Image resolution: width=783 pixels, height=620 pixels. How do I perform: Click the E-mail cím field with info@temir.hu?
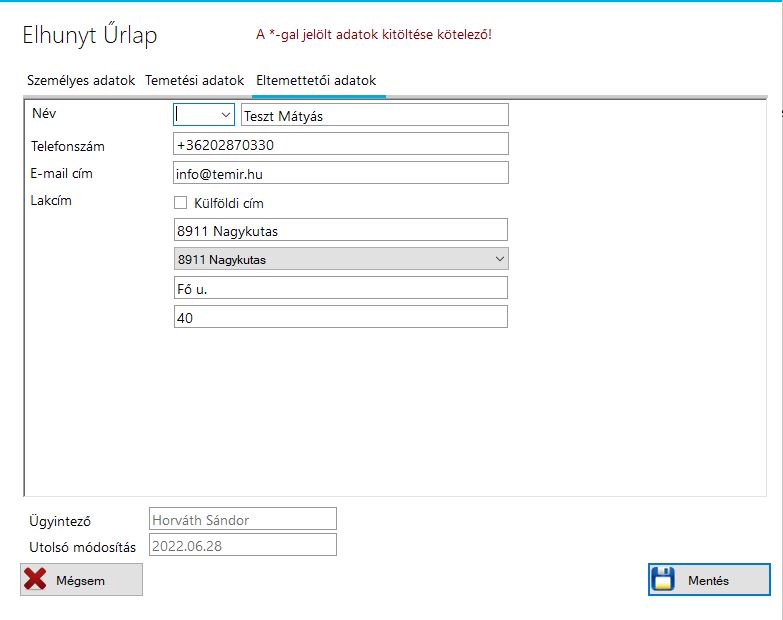340,173
